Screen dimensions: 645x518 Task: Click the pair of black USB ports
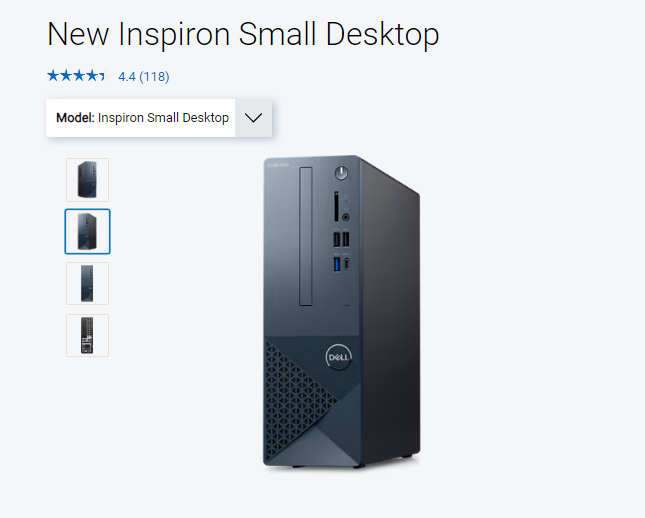click(x=341, y=239)
